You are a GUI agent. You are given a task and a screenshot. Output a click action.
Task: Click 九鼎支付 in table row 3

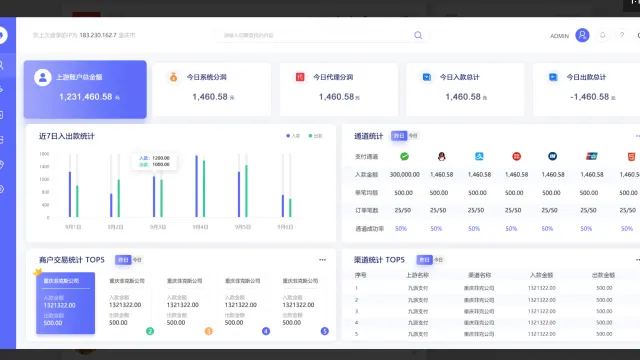pos(418,311)
